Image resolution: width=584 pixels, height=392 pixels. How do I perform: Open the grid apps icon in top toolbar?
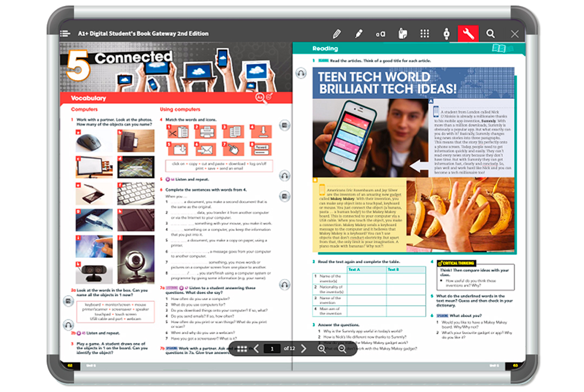(425, 34)
